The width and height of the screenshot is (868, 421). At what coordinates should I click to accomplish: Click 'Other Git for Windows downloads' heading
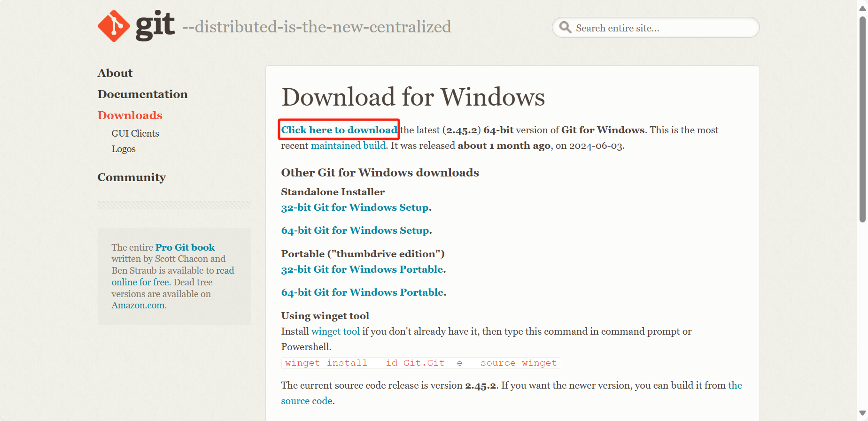380,173
